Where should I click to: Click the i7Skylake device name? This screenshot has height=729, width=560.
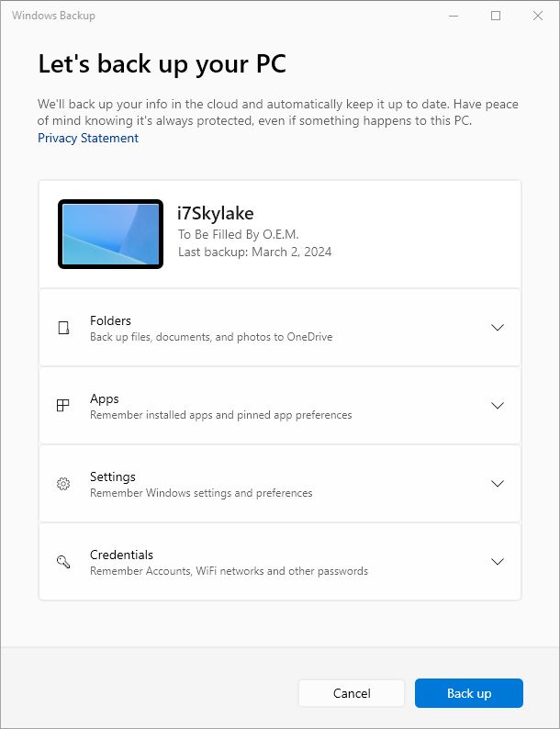pos(216,213)
